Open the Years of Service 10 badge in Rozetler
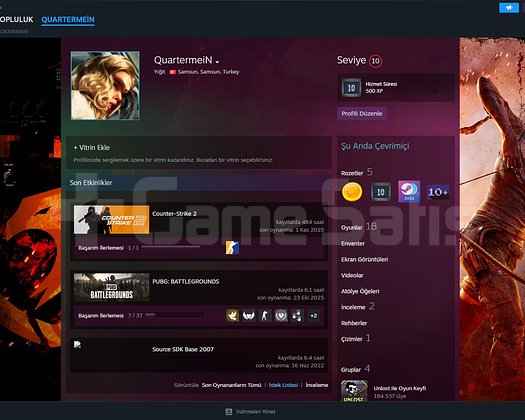Screen dimensions: 525x420 point(381,192)
